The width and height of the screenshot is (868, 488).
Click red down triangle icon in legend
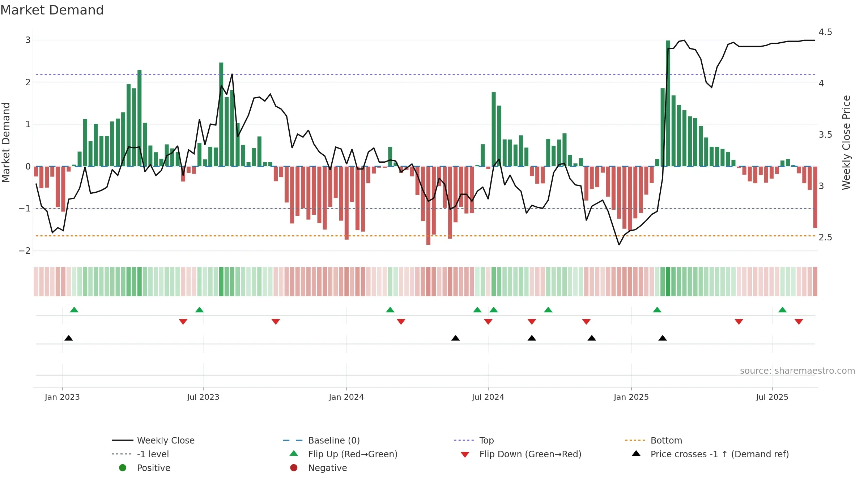pos(465,455)
